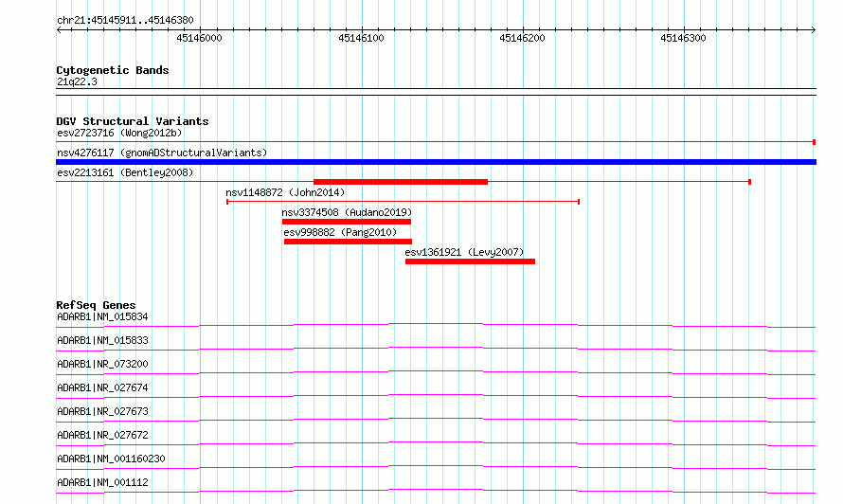
Task: Open variant esv998882 (Pang2010) label
Action: click(340, 232)
